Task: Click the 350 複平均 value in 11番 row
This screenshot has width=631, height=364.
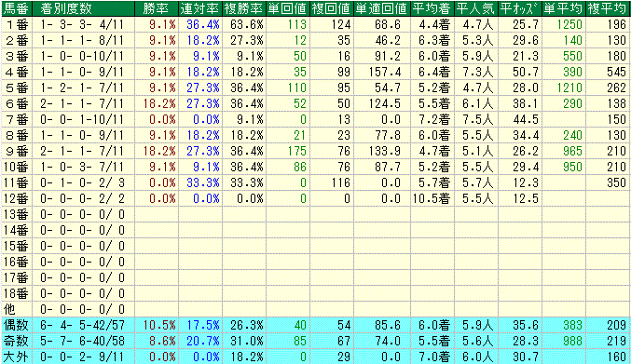Action: click(616, 182)
